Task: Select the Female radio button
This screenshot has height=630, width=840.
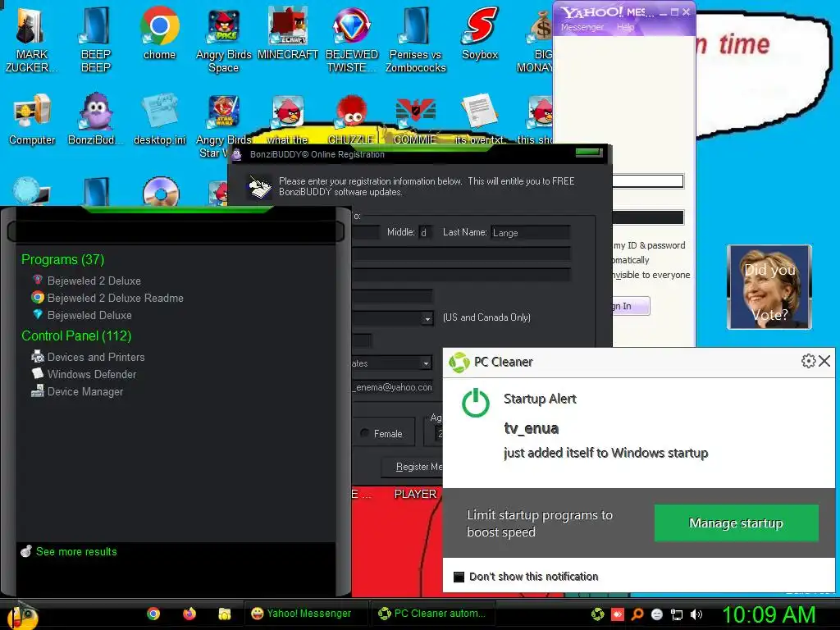Action: click(x=364, y=433)
